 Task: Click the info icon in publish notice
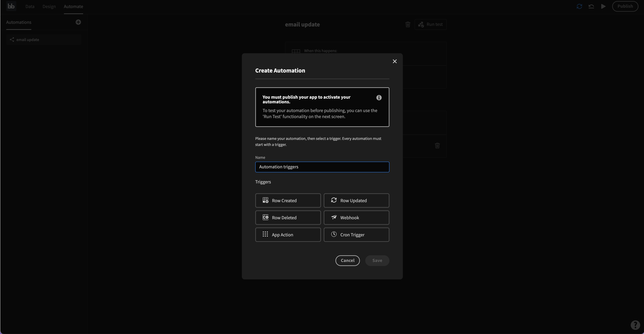379,98
